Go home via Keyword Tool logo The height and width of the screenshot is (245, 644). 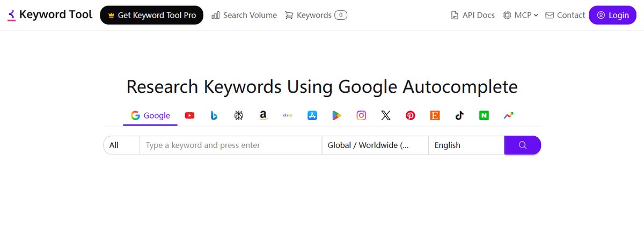pyautogui.click(x=50, y=15)
